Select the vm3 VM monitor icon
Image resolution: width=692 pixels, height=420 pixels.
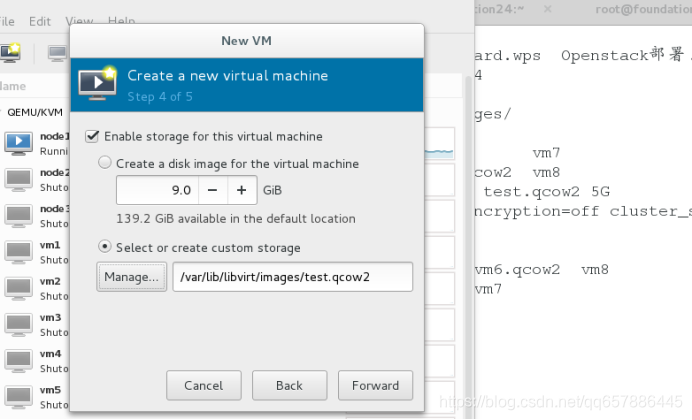pos(19,324)
